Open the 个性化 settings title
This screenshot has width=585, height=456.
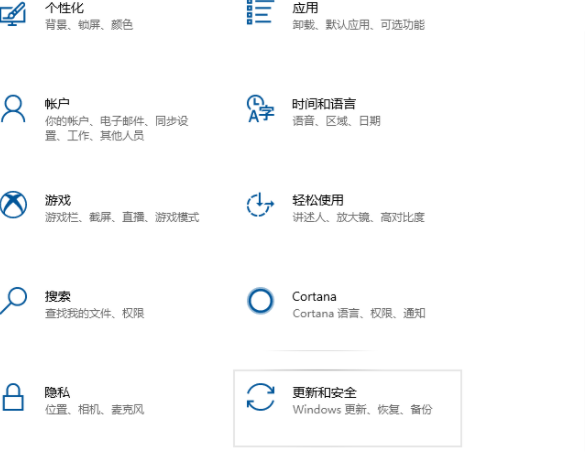point(64,8)
